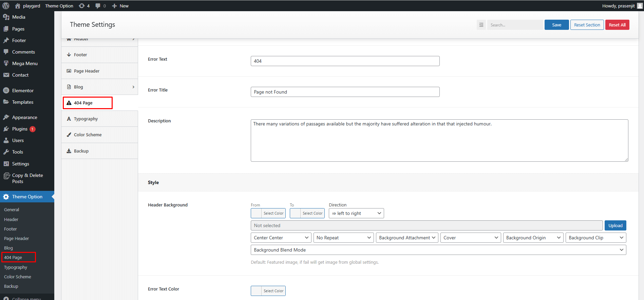Open the Background Attachment dropdown
The width and height of the screenshot is (644, 300).
click(407, 238)
